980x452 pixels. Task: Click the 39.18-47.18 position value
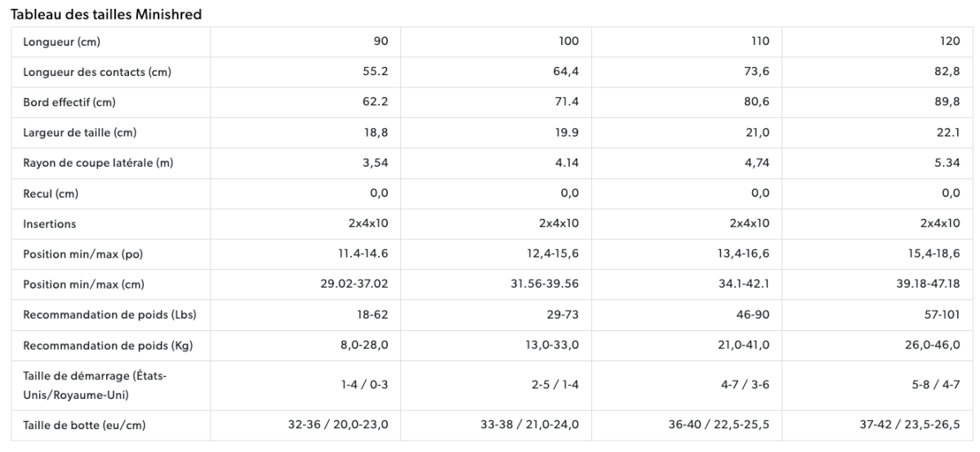click(926, 284)
